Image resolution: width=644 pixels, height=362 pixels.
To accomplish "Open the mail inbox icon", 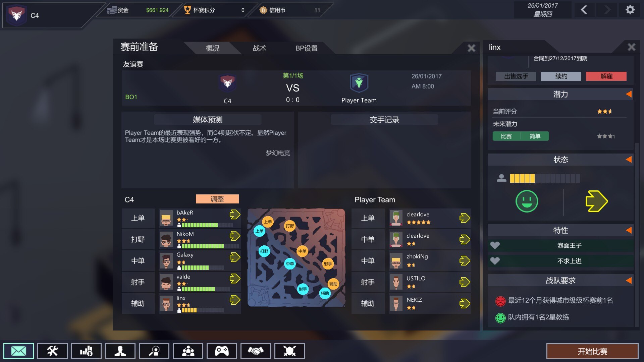I will coord(18,351).
